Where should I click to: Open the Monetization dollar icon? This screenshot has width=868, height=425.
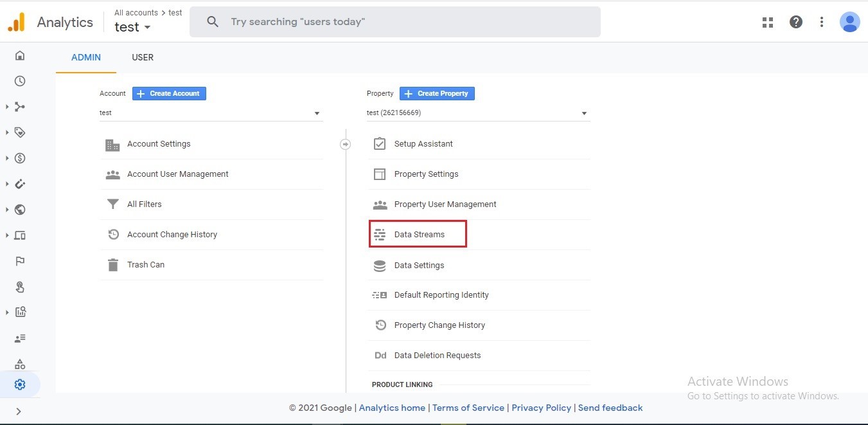20,158
